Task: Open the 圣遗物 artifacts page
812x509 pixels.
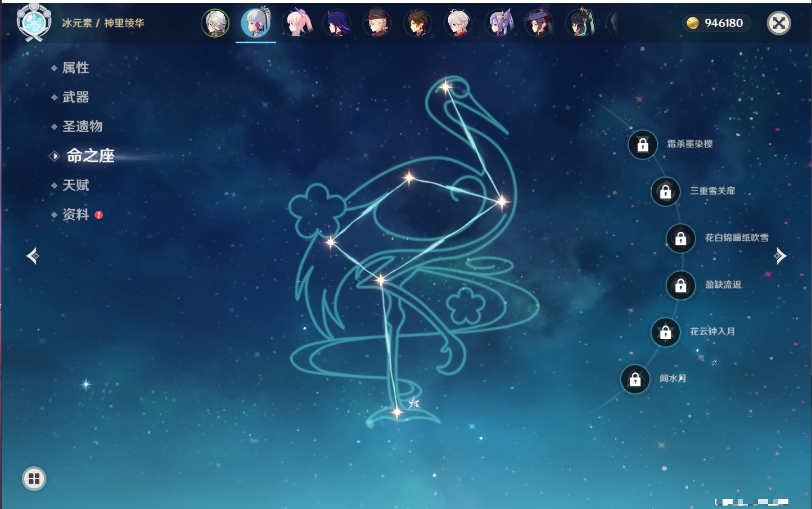Action: (x=82, y=127)
